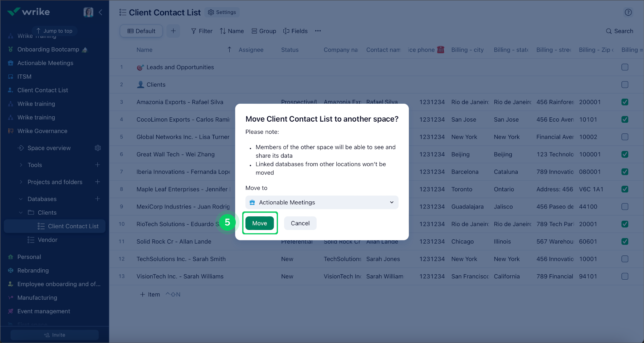Image resolution: width=644 pixels, height=343 pixels.
Task: Switch to the Default view tab
Action: coord(141,31)
